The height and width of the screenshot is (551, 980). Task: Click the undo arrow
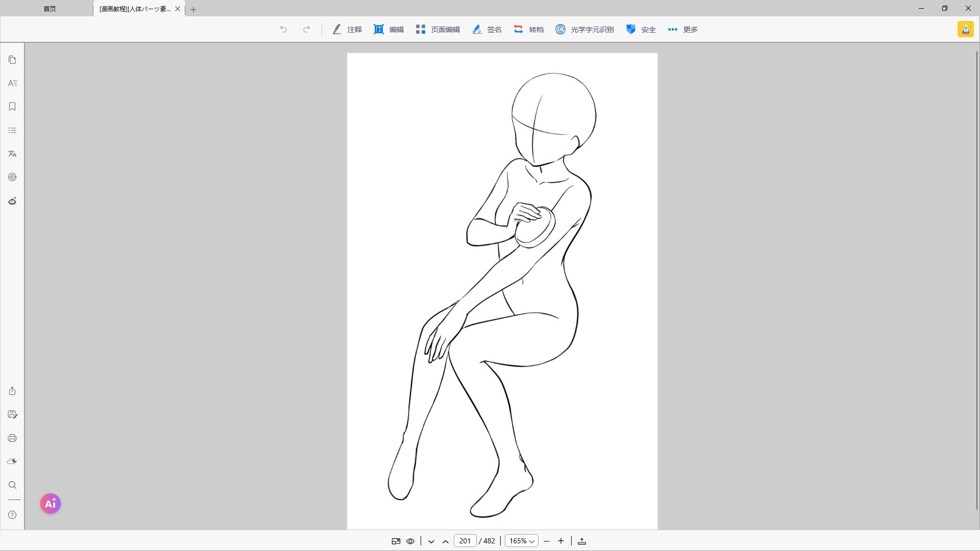(283, 30)
